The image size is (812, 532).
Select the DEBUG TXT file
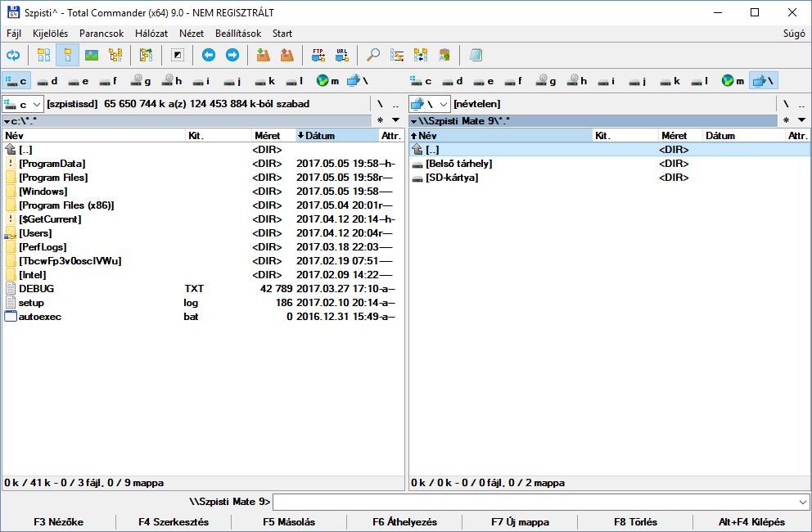point(203,289)
